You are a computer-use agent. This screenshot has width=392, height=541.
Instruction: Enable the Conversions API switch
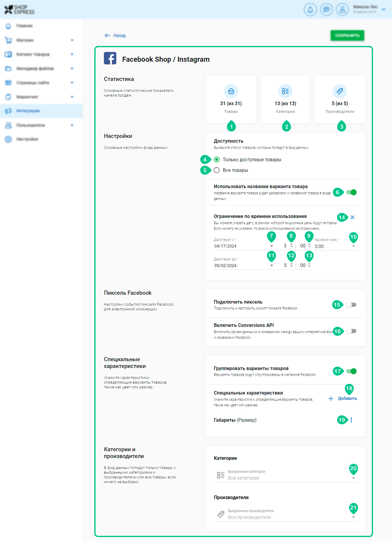click(351, 331)
